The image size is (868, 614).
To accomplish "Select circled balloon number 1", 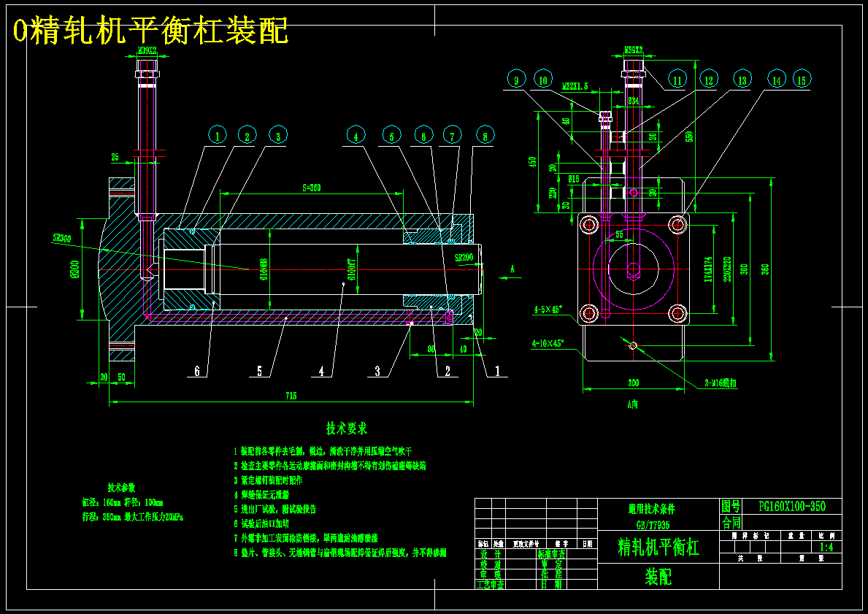I will [218, 135].
